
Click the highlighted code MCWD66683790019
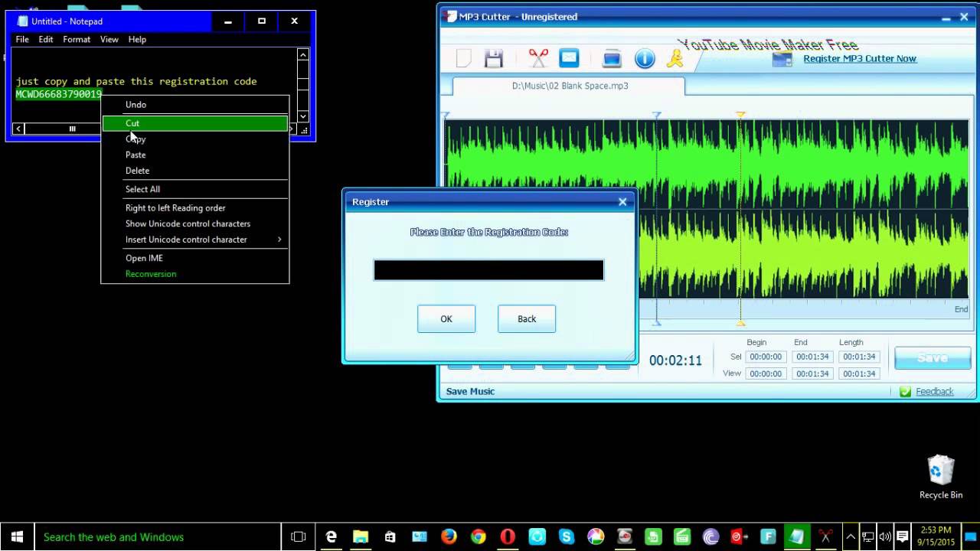pyautogui.click(x=58, y=94)
